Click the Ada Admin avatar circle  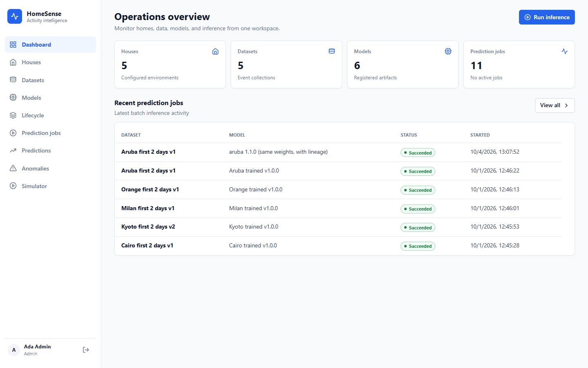[x=14, y=350]
